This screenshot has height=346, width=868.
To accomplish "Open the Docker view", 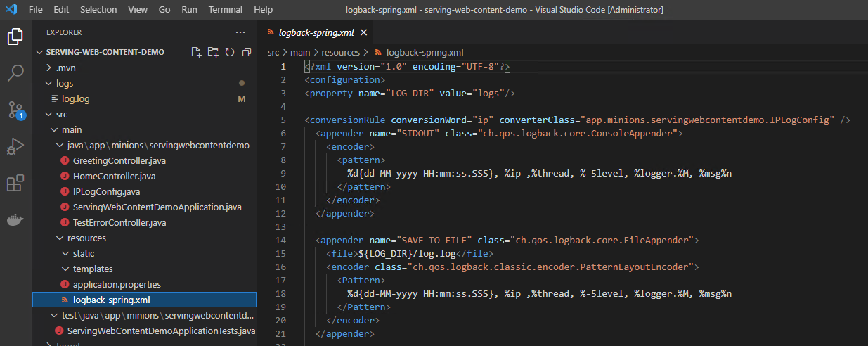I will pyautogui.click(x=15, y=220).
